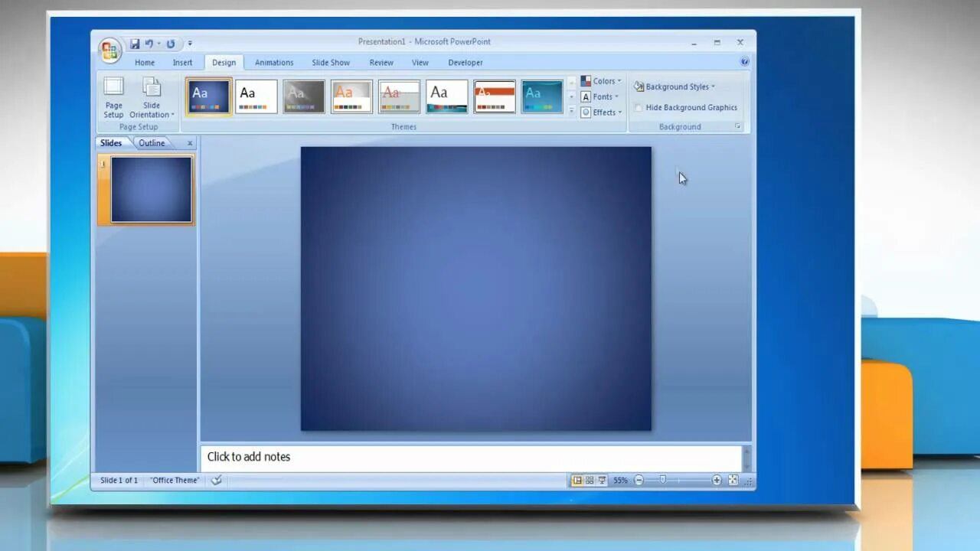
Task: Switch to the View tab
Action: coord(420,63)
